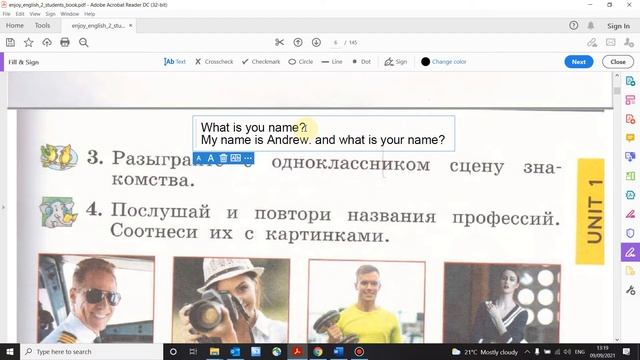Open Google Chrome from the taskbar
Image resolution: width=640 pixels, height=360 pixels.
[x=318, y=351]
